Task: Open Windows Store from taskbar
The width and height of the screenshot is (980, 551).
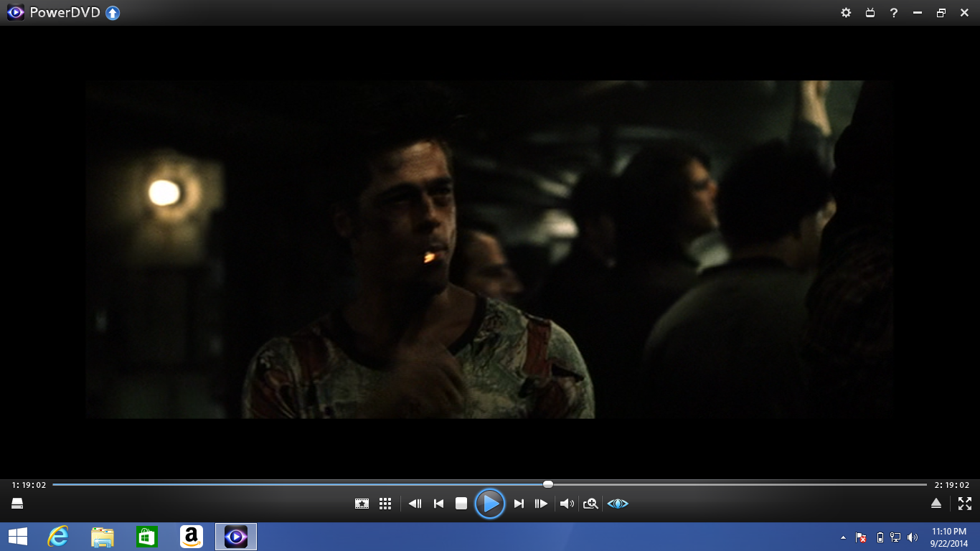Action: 147,537
